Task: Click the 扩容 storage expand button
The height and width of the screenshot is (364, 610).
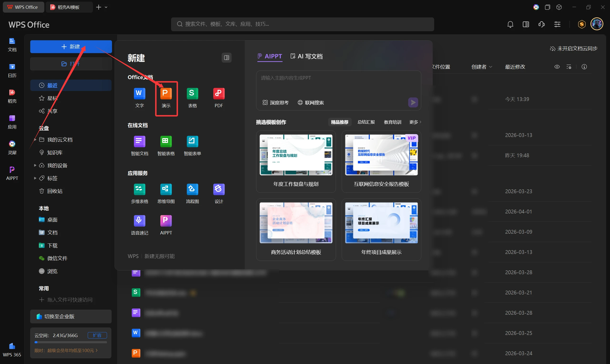Action: point(97,335)
